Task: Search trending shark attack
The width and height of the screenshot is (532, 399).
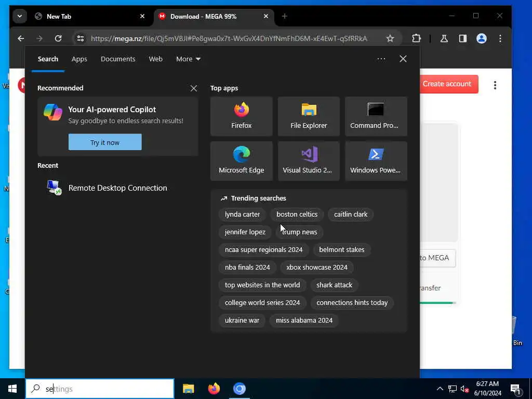Action: (x=334, y=285)
